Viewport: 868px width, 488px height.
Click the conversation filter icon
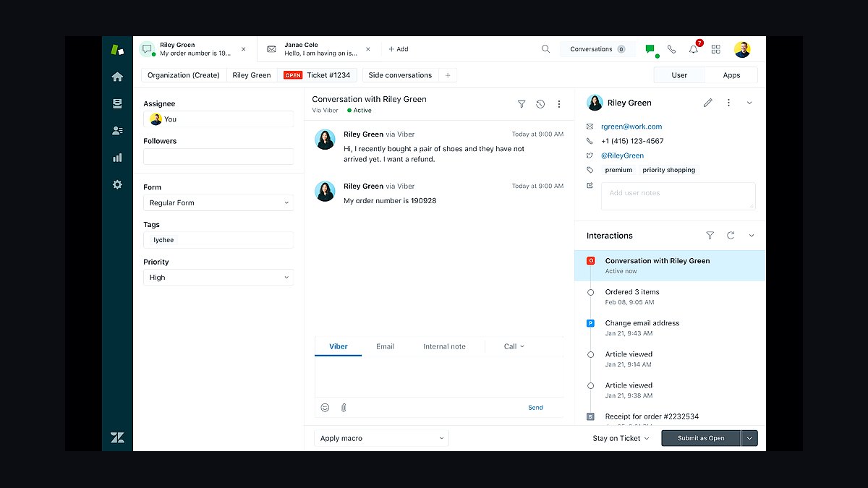tap(522, 104)
